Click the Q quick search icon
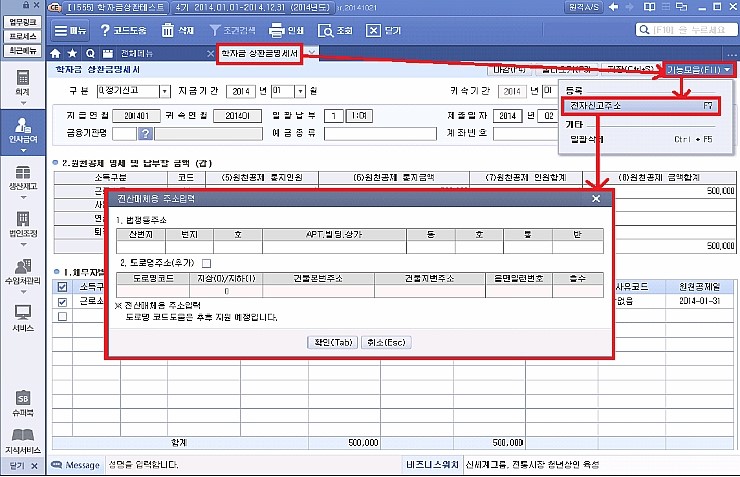740x477 pixels. click(90, 53)
